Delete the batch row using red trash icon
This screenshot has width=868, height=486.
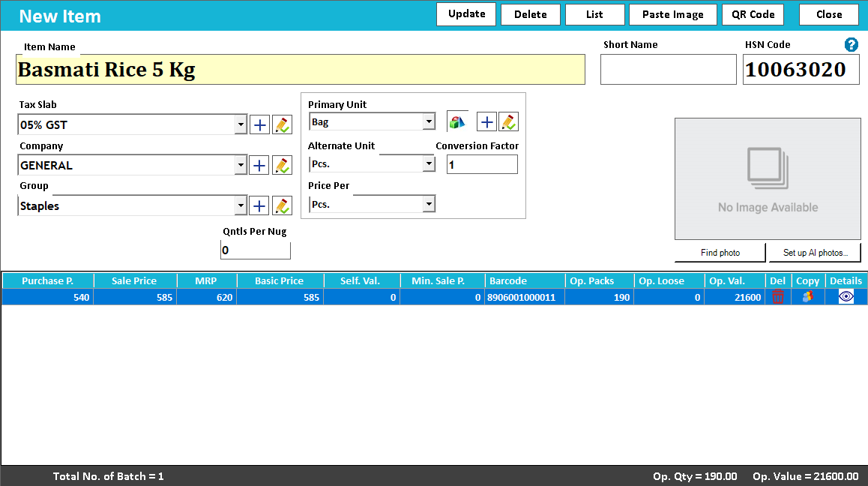(778, 297)
